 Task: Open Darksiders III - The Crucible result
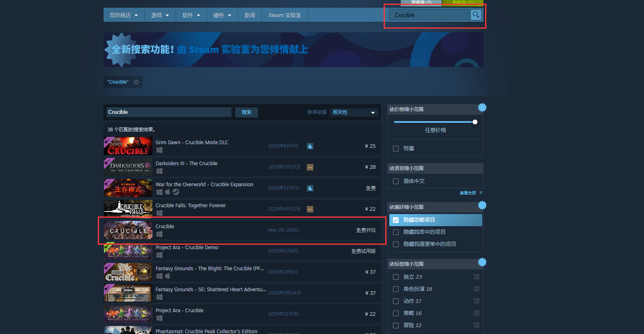pos(242,167)
